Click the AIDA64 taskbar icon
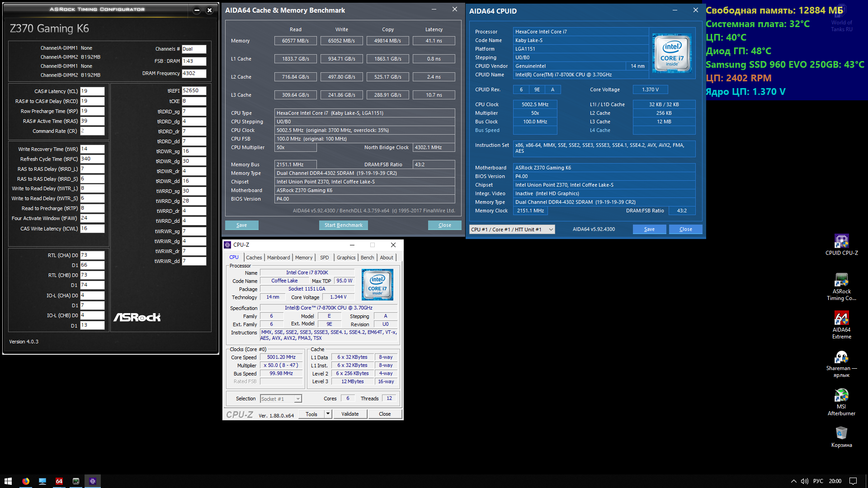The height and width of the screenshot is (488, 868). point(59,481)
